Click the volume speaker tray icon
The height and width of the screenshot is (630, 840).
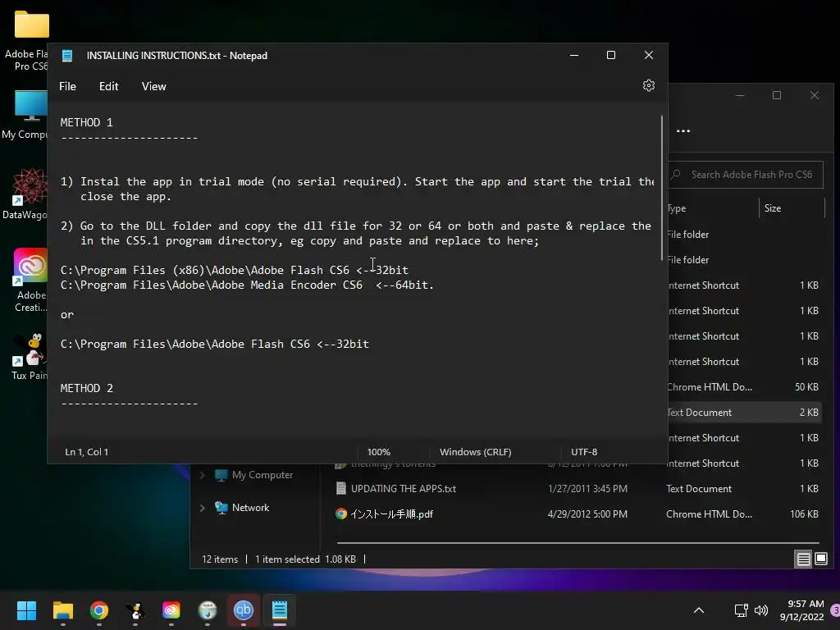click(x=760, y=610)
